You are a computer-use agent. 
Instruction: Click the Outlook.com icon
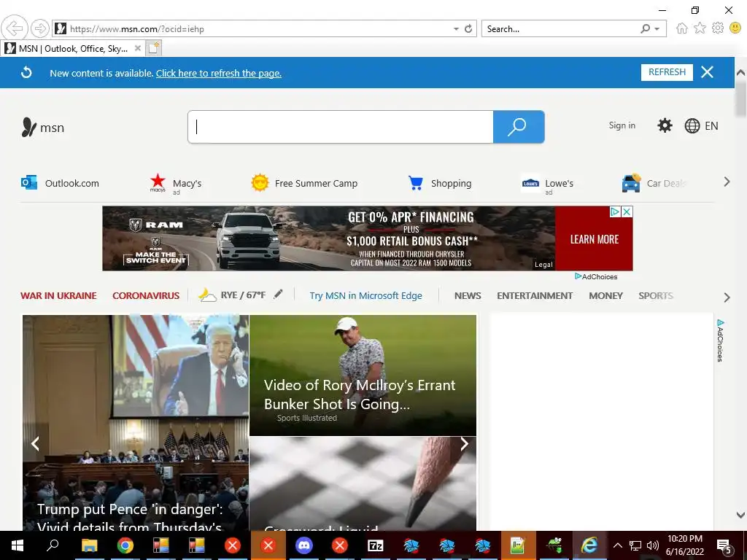tap(29, 182)
